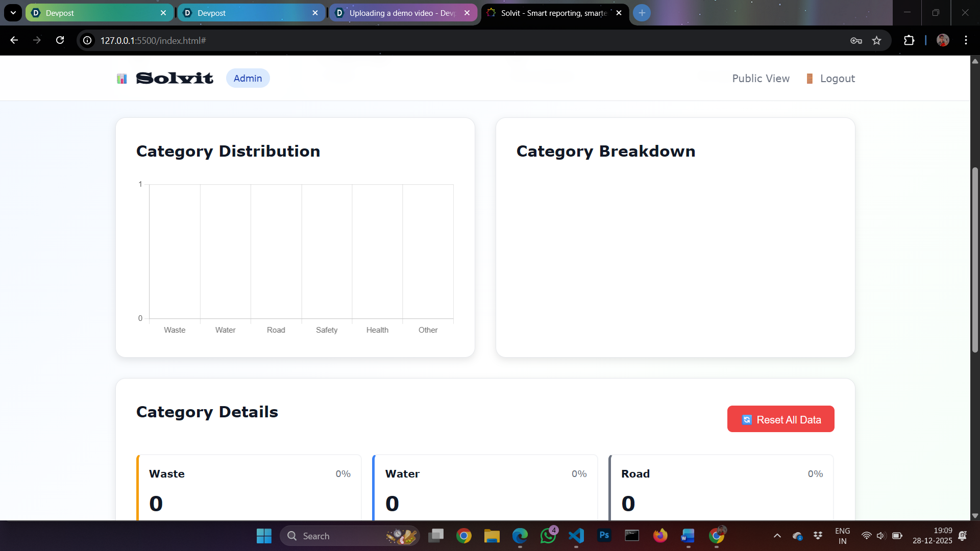Open the clock and date panel

point(933,536)
